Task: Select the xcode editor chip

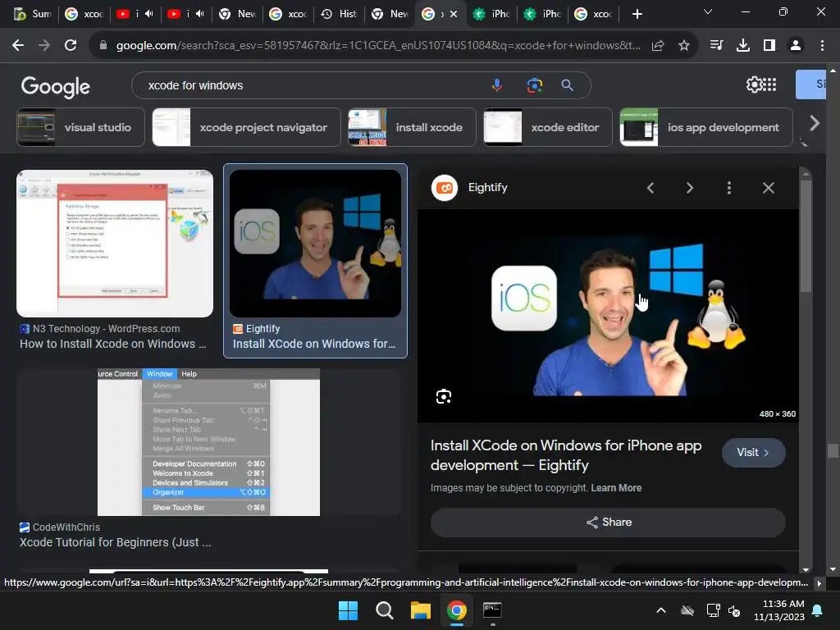Action: pos(547,127)
